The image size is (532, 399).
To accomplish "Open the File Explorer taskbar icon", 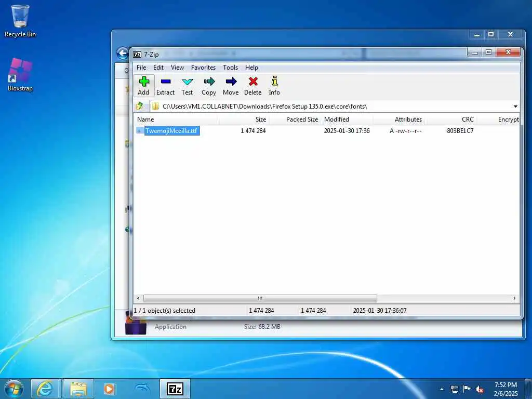I will [x=78, y=389].
